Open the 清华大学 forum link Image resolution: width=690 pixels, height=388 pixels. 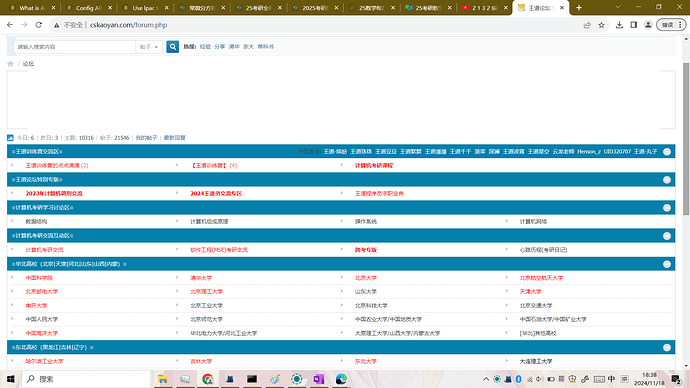201,278
